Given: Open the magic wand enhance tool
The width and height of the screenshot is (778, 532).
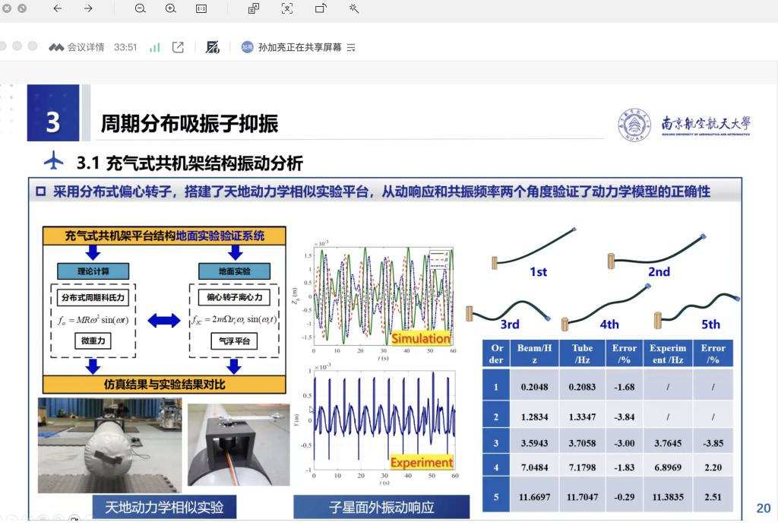Looking at the screenshot, I should click(x=353, y=8).
